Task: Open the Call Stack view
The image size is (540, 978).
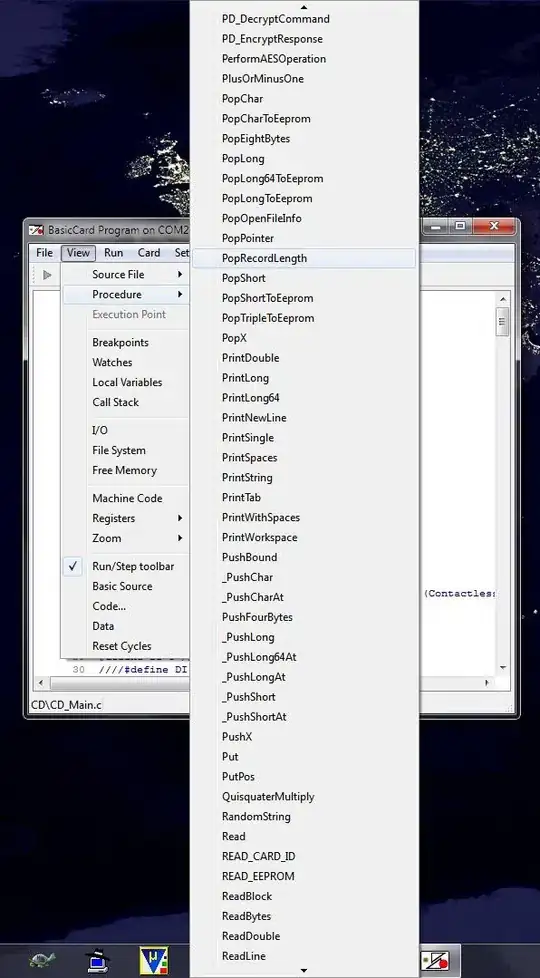Action: click(115, 402)
